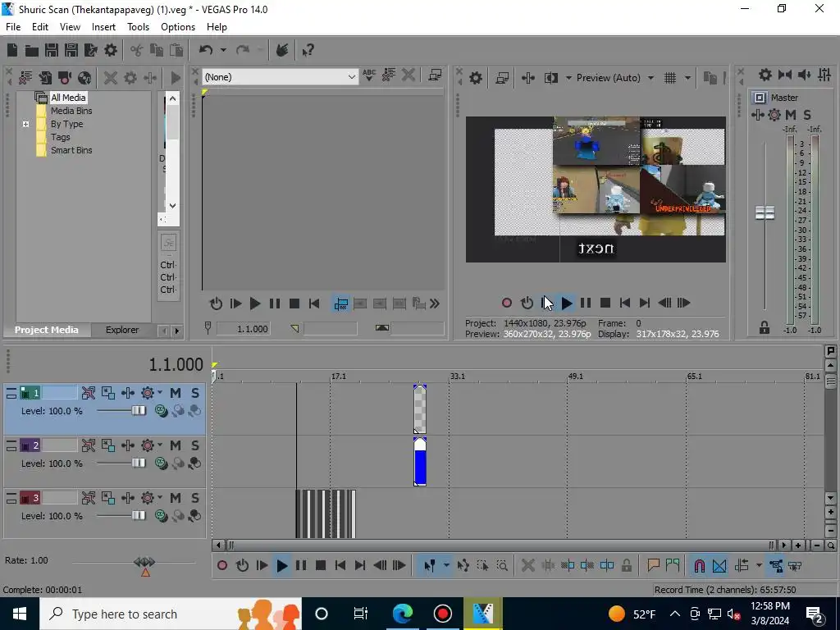The image size is (840, 630).
Task: Open the File menu
Action: [x=13, y=27]
